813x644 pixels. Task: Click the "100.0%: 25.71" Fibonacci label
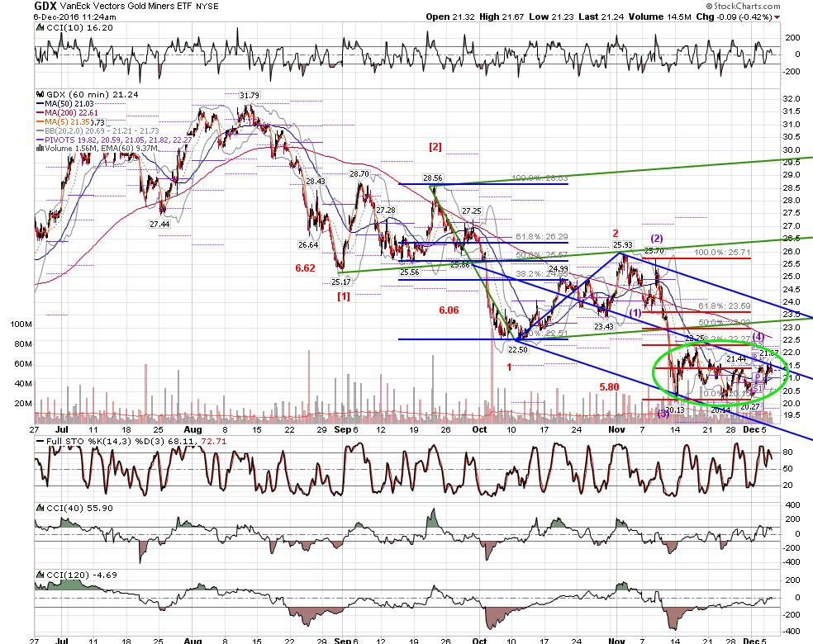tap(722, 253)
